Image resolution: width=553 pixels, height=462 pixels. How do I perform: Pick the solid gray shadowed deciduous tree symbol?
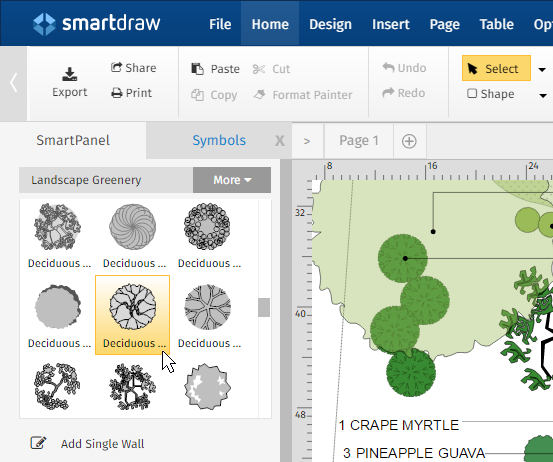[57, 306]
